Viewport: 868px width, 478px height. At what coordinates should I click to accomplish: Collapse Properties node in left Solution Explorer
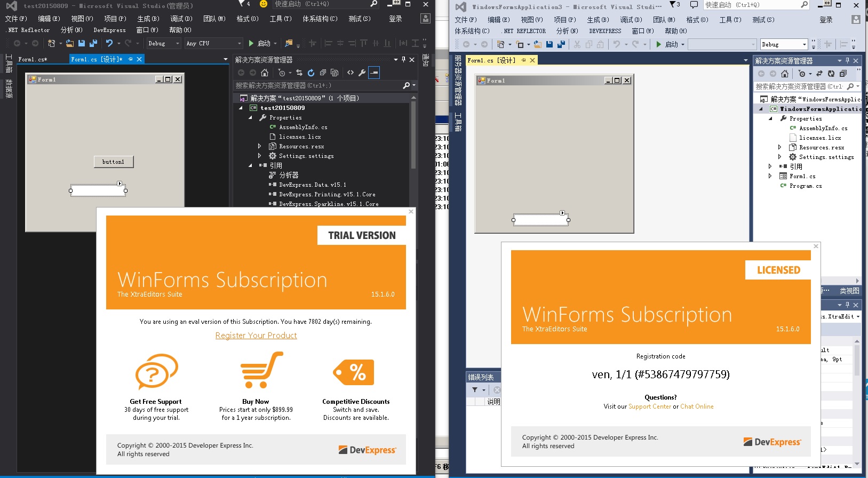point(250,117)
